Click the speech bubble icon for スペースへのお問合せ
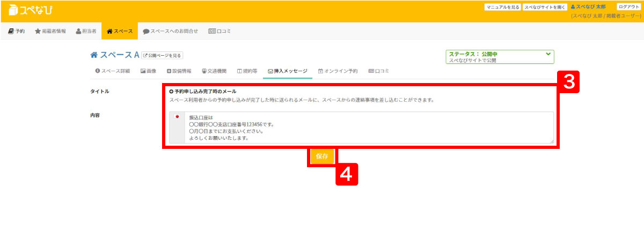This screenshot has width=644, height=233. click(x=146, y=32)
